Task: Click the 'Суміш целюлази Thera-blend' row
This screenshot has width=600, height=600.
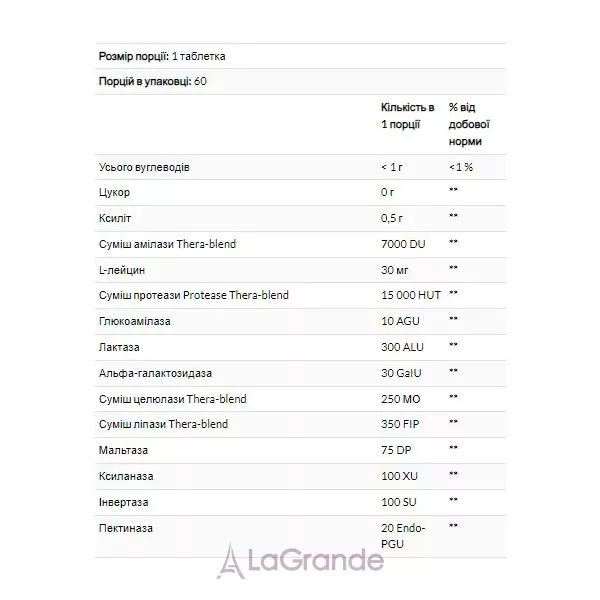Action: [x=300, y=399]
